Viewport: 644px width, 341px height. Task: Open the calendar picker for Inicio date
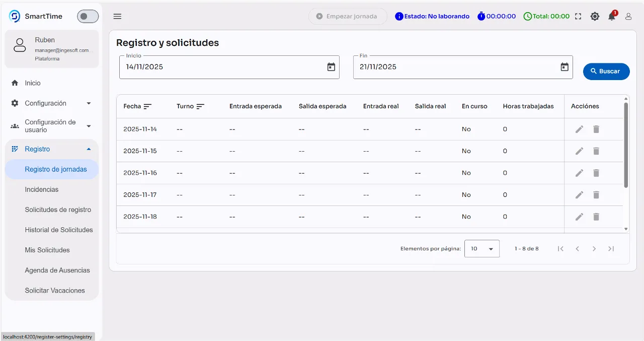[x=331, y=66]
